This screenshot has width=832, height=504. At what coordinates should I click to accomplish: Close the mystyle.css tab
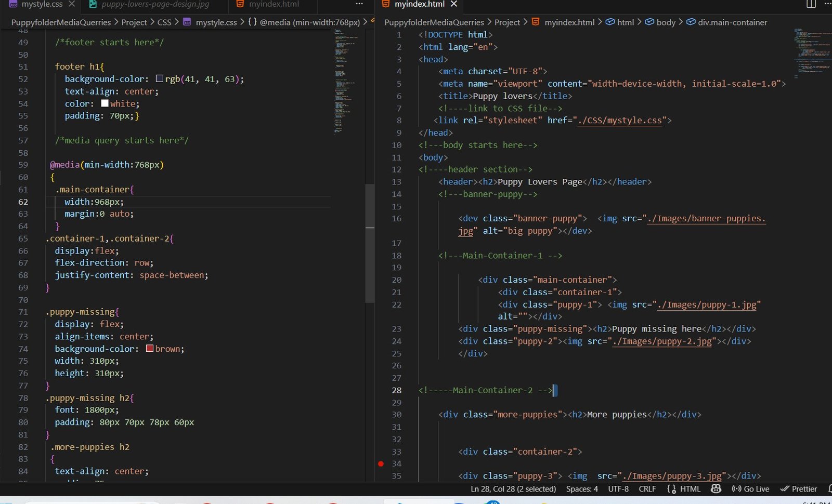tap(72, 4)
